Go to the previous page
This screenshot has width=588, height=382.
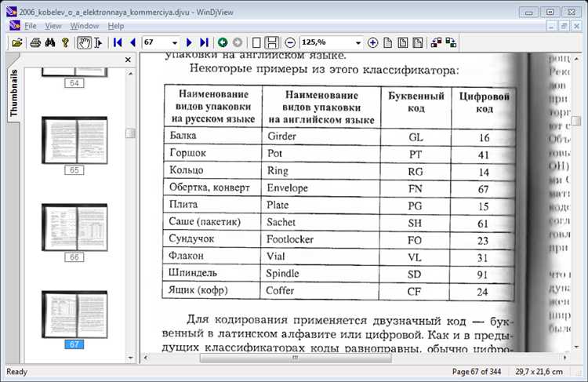[x=132, y=43]
